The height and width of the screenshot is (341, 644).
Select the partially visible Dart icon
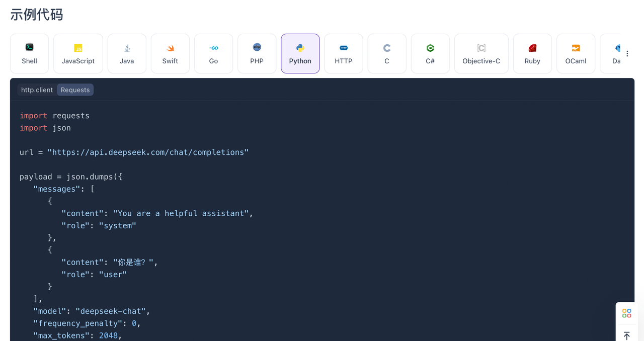(617, 48)
